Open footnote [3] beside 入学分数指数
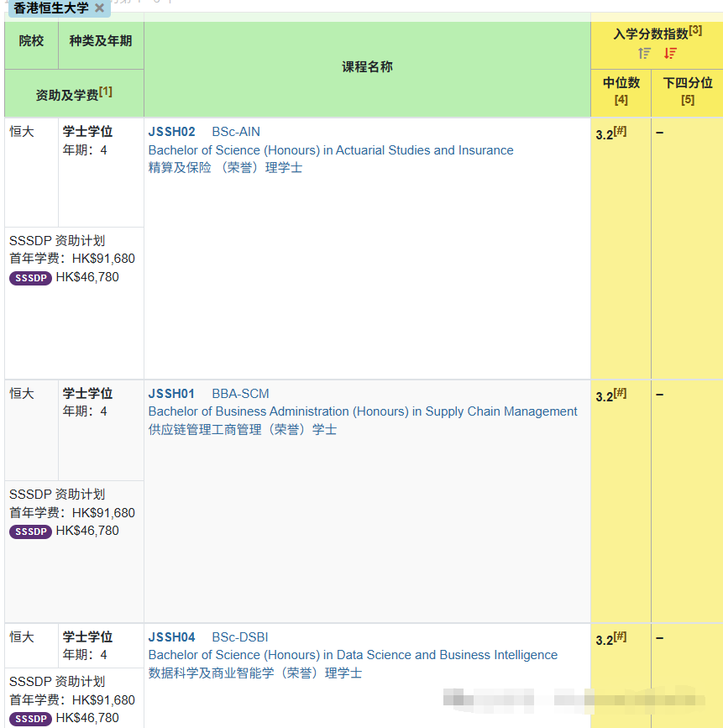This screenshot has height=728, width=723. pyautogui.click(x=695, y=30)
